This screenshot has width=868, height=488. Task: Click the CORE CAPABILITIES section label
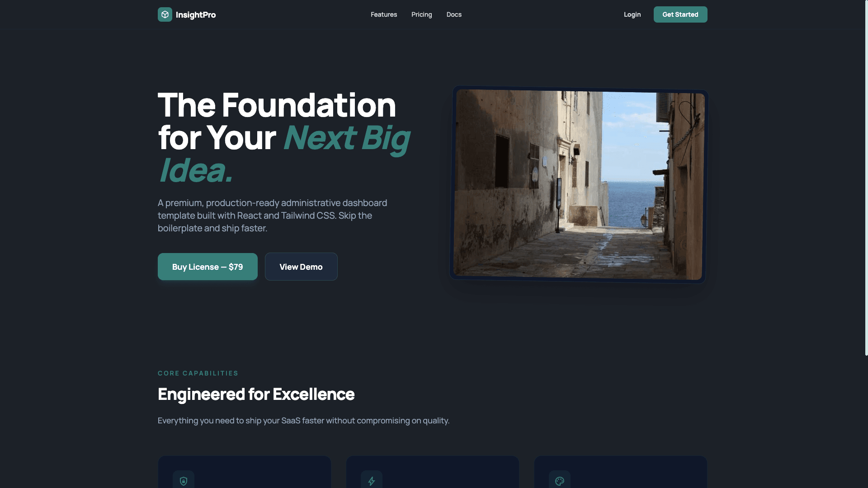198,373
